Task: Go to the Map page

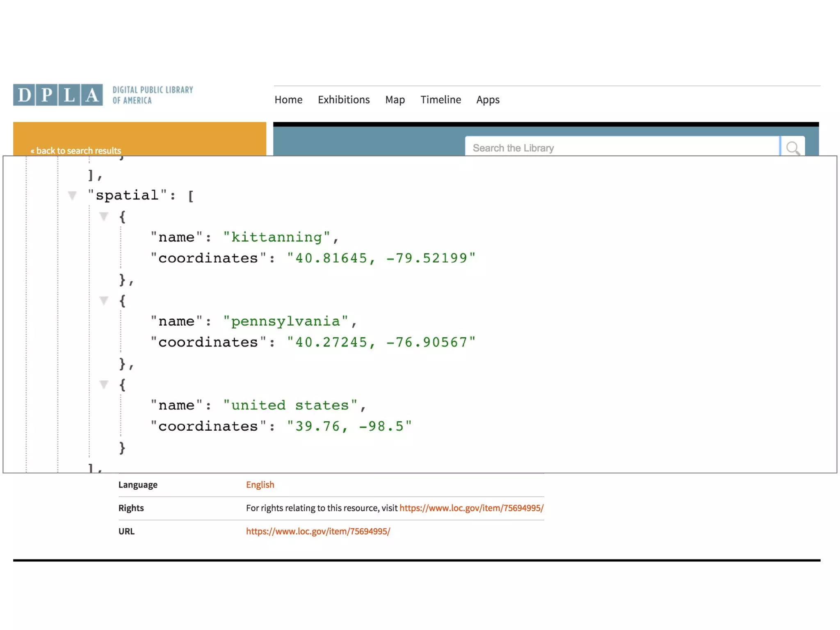Action: tap(395, 100)
